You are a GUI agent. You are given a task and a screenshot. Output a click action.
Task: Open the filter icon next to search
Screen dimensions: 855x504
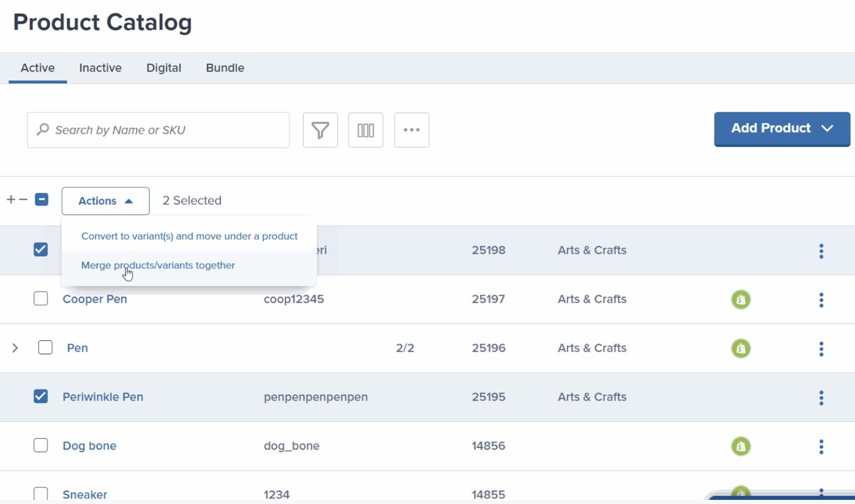(320, 130)
